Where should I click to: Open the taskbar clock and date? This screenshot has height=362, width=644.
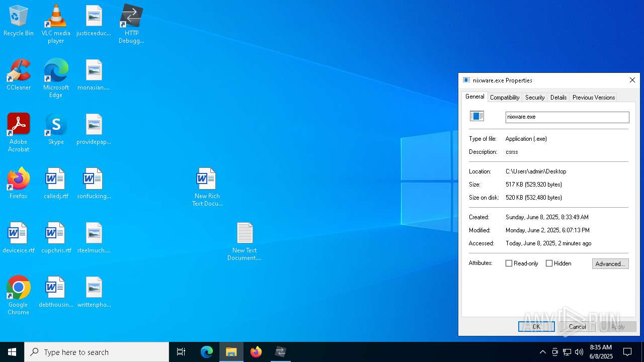pos(601,352)
